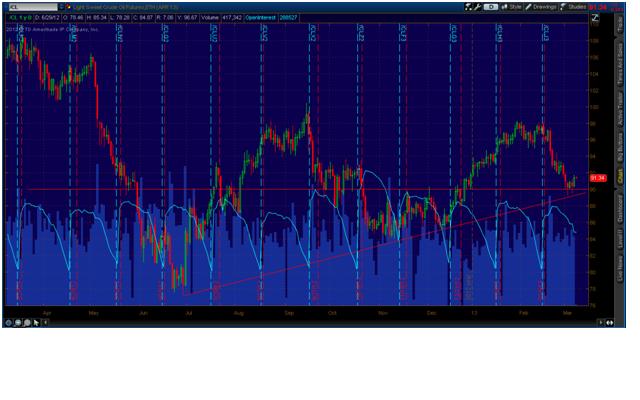Open the symbol selector dropdown arrow
This screenshot has width=640, height=400.
pyautogui.click(x=62, y=7)
